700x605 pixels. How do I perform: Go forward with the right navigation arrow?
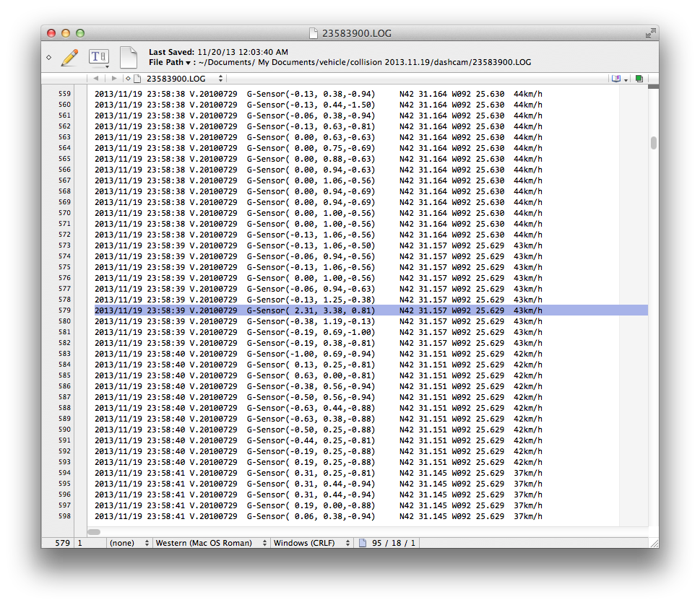pos(114,79)
